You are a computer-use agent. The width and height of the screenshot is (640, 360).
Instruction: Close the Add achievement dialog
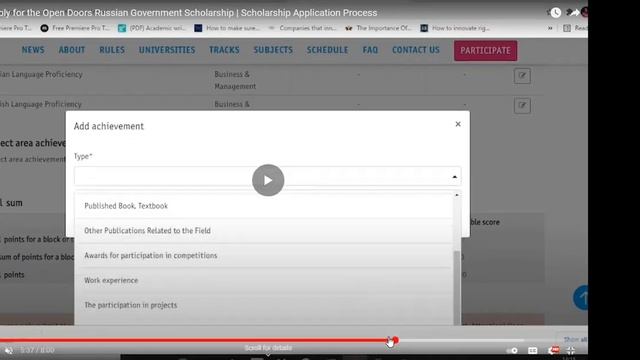458,124
